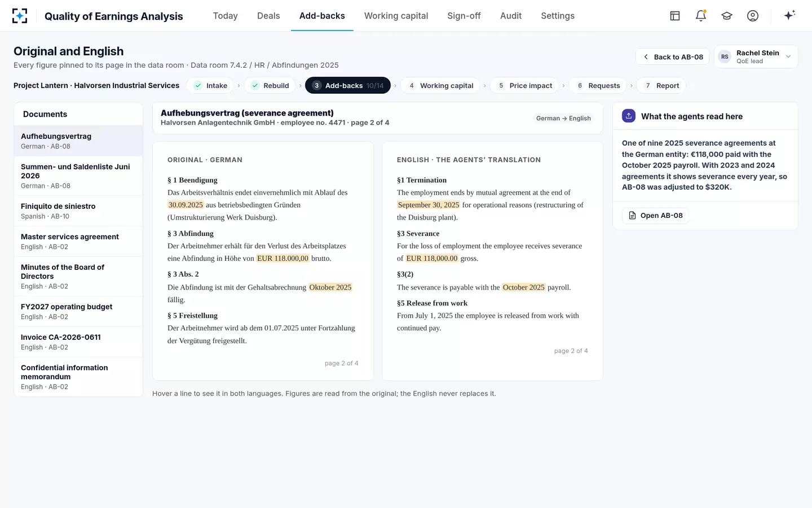Viewport: 812px width, 508px height.
Task: Expand the Rachel Stein user dropdown
Action: [756, 56]
